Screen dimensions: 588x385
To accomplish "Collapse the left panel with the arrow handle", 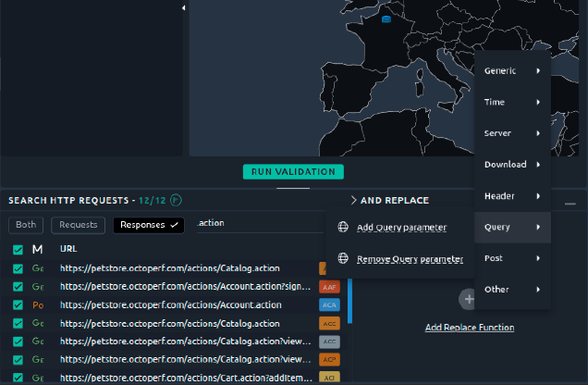I will tap(182, 7).
